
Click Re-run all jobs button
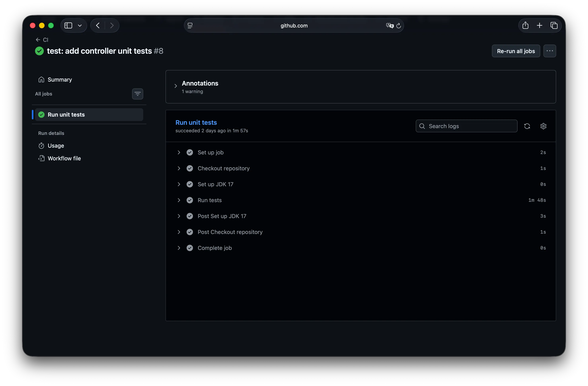click(x=516, y=51)
